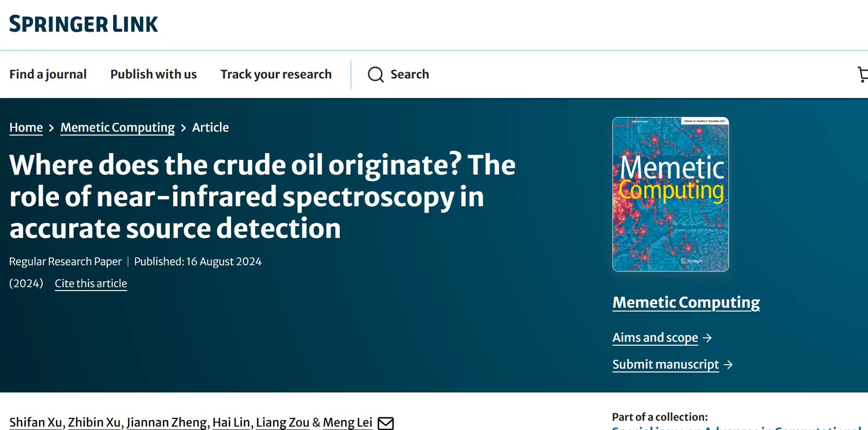Screen dimensions: 868x430
Task: Click the Search button label
Action: pos(410,74)
